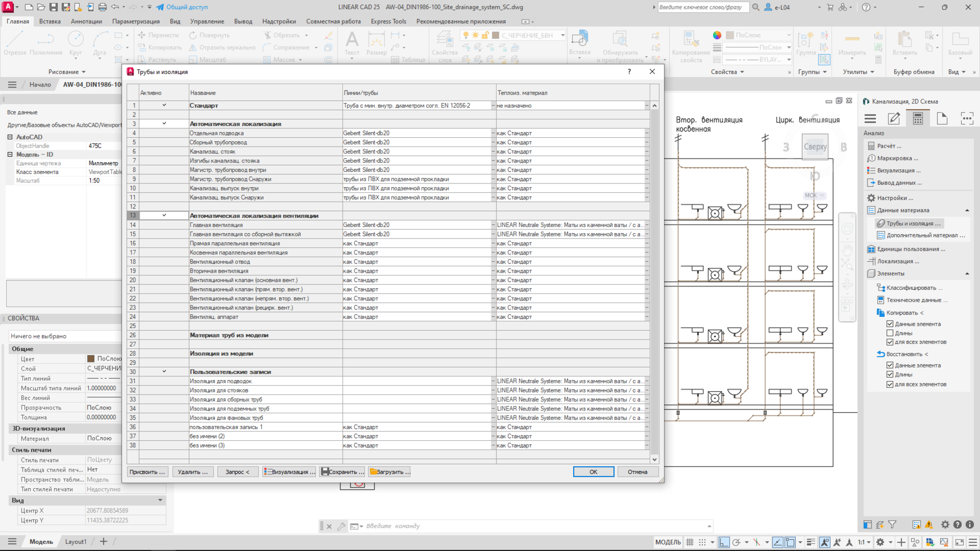Click the Визуализация button in dialog
The width and height of the screenshot is (980, 551).
(x=289, y=472)
